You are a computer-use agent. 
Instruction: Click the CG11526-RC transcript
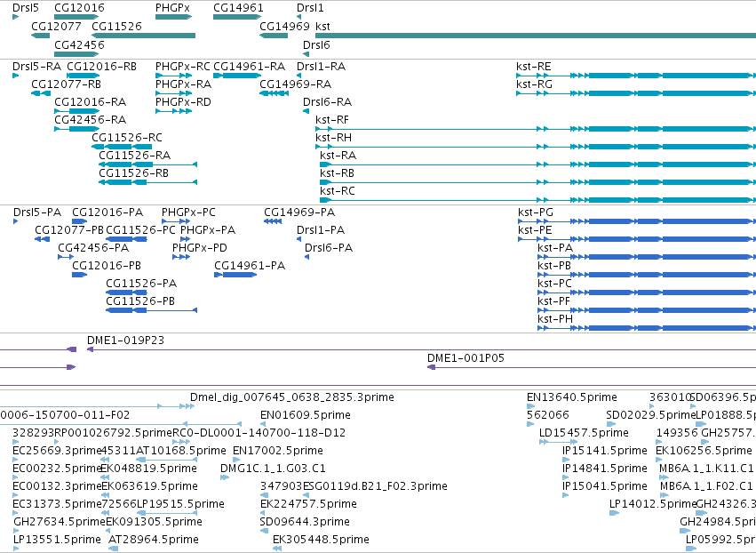tap(122, 147)
